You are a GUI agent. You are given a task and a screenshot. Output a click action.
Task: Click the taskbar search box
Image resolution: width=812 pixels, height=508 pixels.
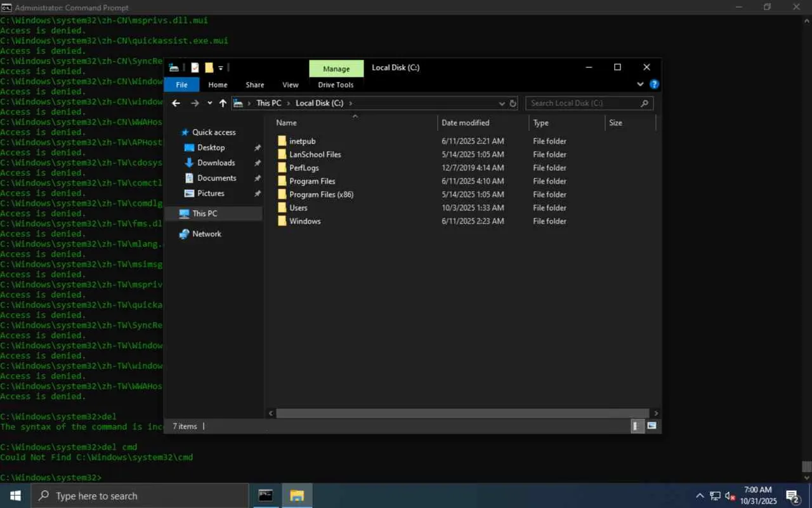(x=140, y=496)
